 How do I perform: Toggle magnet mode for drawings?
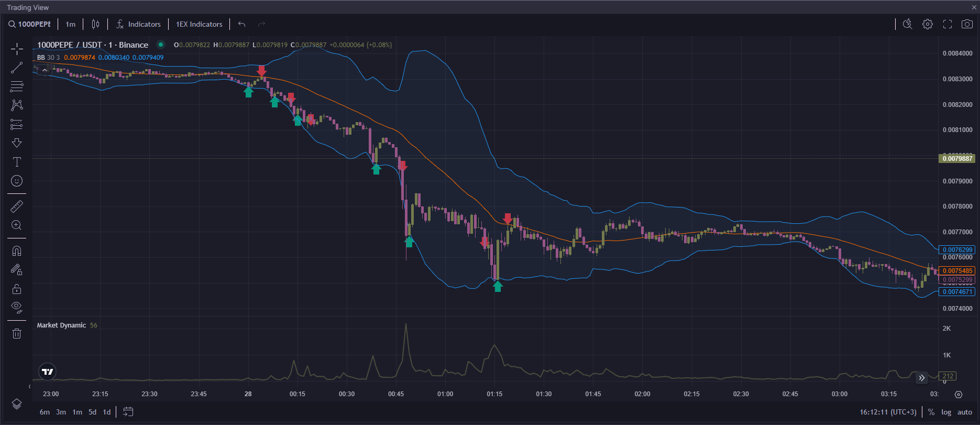pos(17,251)
